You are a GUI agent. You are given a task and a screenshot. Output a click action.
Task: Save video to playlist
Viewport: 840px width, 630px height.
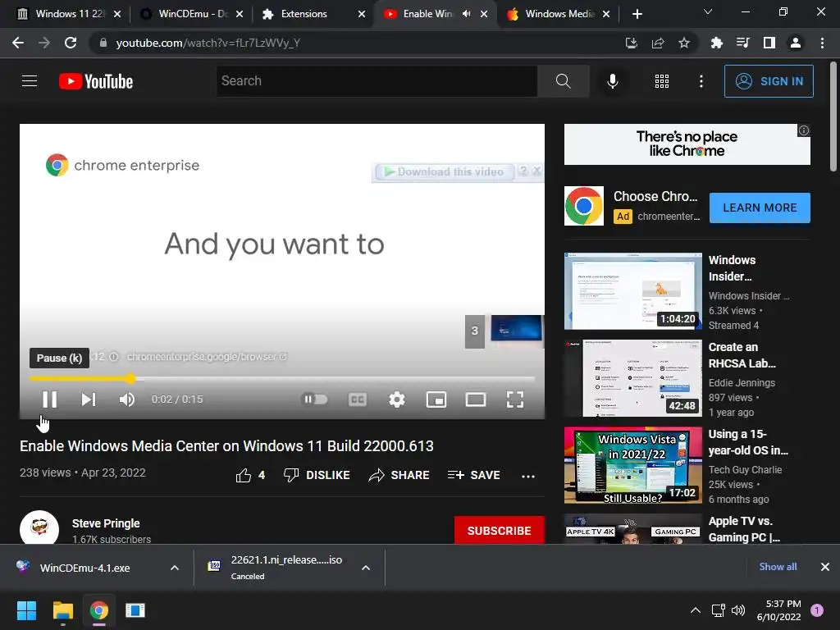[x=473, y=475]
